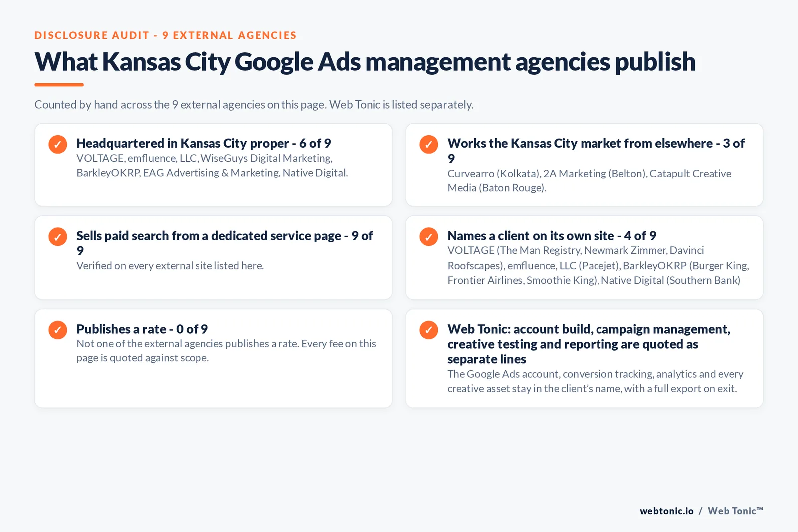Click the checkmark icon beside Publishes a rate

58,330
